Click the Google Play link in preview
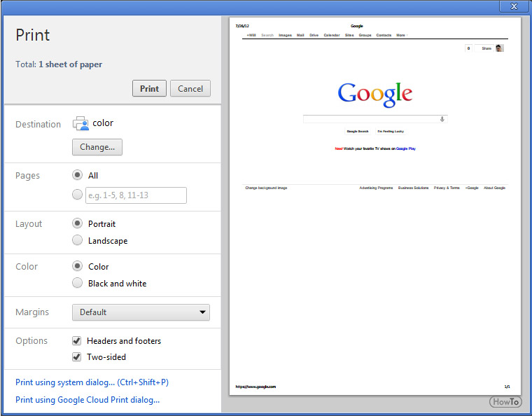 (406, 148)
